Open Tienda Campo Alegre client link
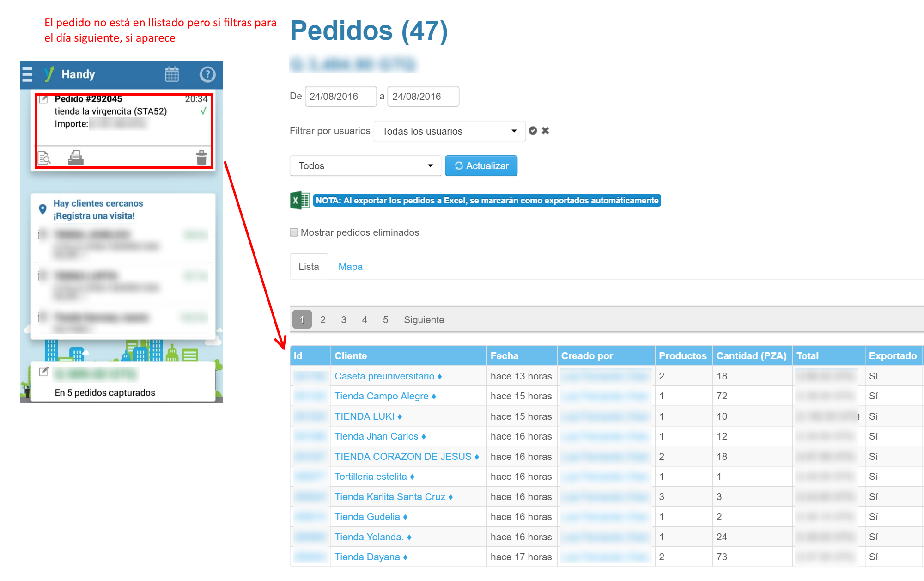This screenshot has height=581, width=924. click(382, 396)
